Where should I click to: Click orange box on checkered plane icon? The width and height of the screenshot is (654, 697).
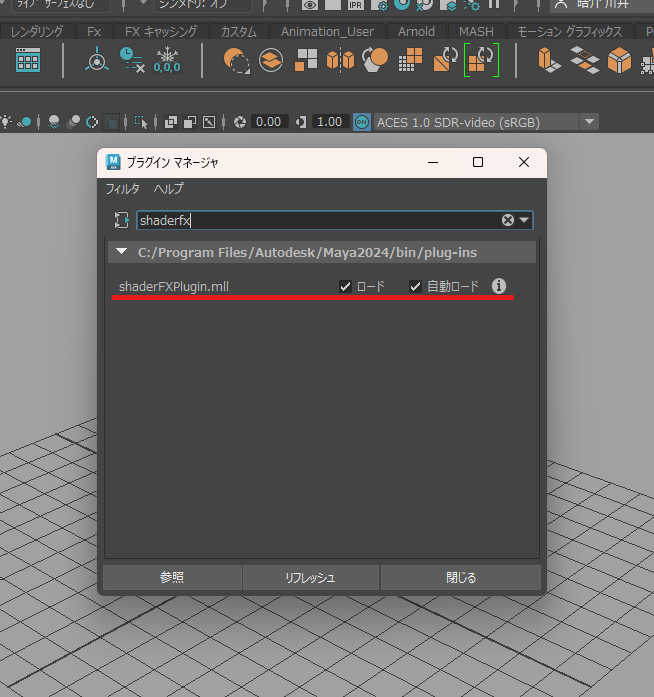pos(549,60)
